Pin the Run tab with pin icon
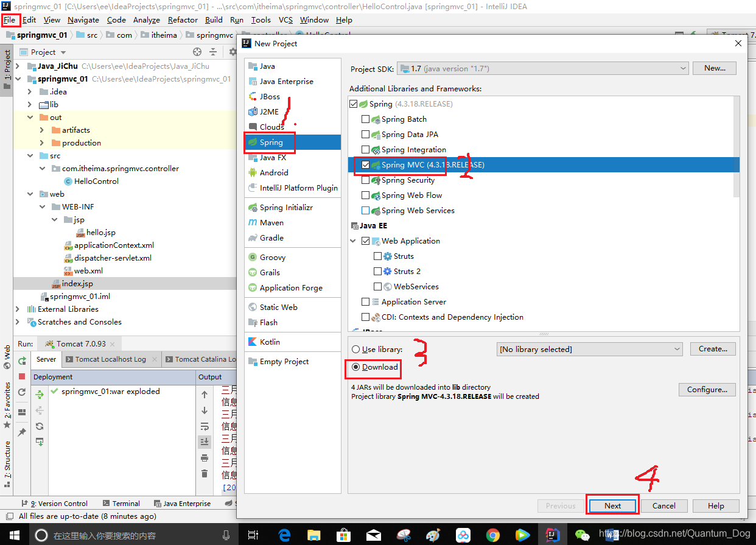Image resolution: width=756 pixels, height=545 pixels. [22, 432]
